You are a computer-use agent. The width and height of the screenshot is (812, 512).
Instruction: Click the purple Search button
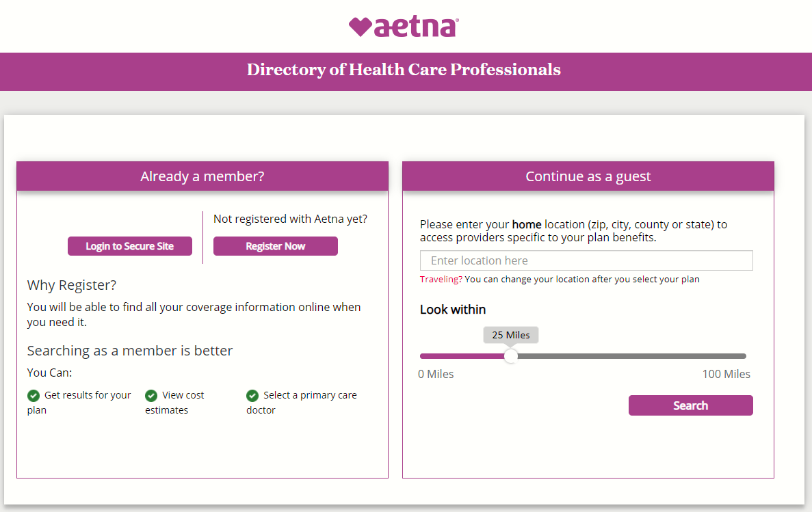point(690,405)
